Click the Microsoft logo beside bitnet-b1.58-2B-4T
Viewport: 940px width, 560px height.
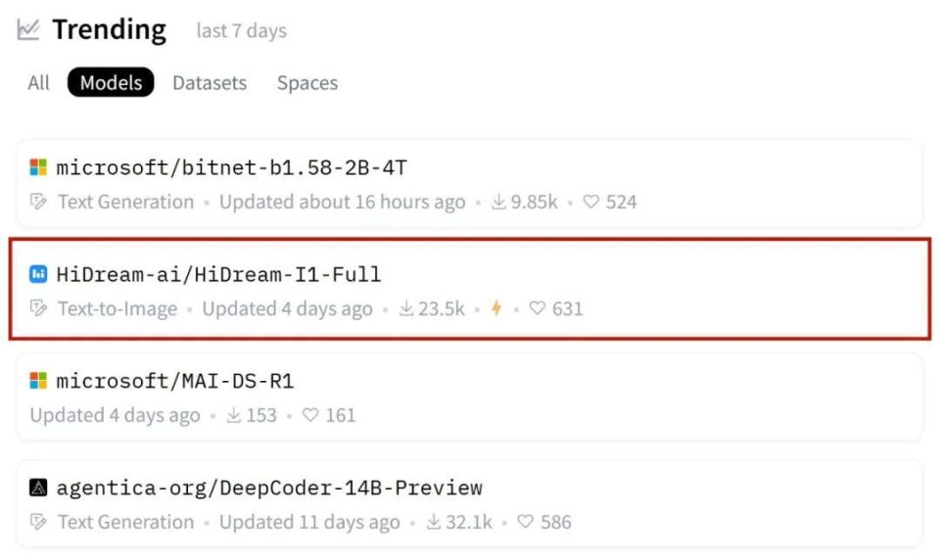click(x=38, y=167)
